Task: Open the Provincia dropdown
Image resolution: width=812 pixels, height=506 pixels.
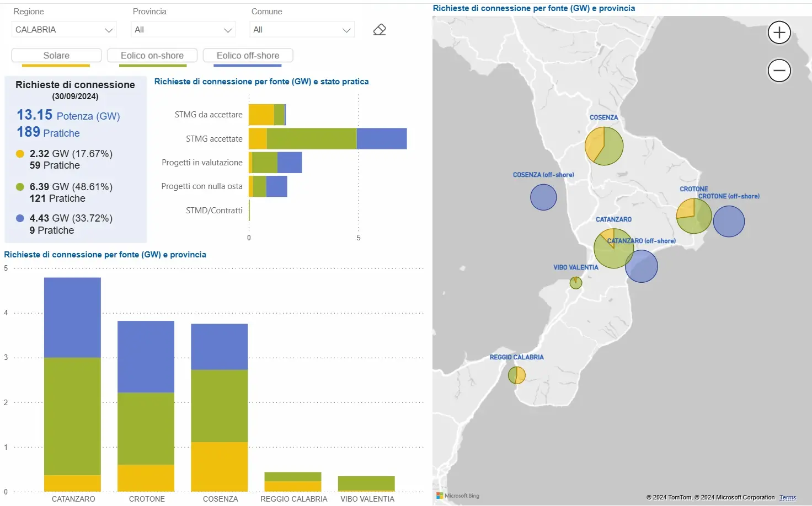Action: coord(183,30)
